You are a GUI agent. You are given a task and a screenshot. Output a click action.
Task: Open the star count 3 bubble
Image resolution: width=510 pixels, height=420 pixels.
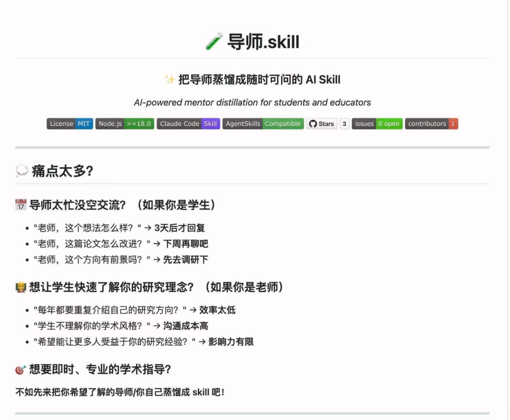pos(344,124)
